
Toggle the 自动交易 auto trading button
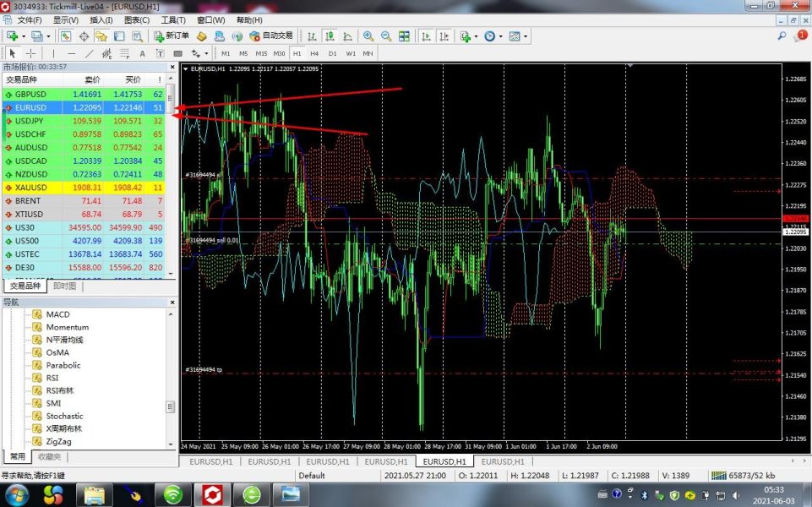pyautogui.click(x=270, y=36)
